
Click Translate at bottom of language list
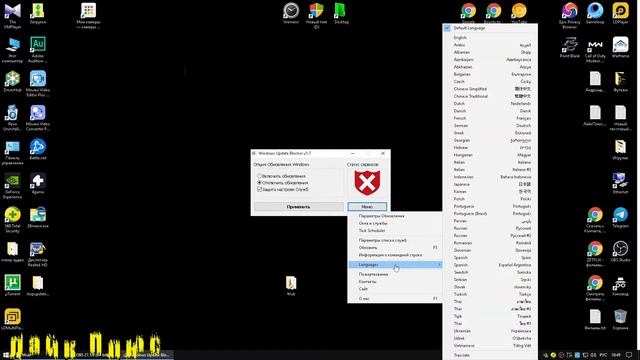pyautogui.click(x=490, y=356)
